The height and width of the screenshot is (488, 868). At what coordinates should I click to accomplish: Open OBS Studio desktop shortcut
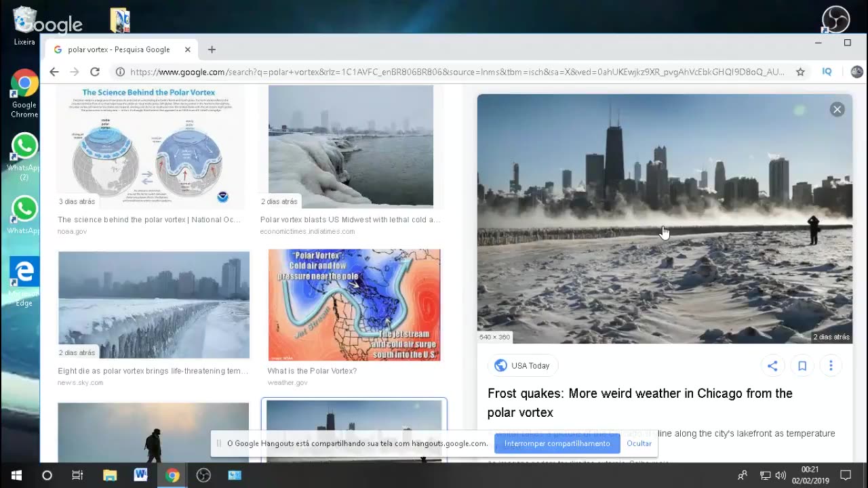tap(835, 20)
